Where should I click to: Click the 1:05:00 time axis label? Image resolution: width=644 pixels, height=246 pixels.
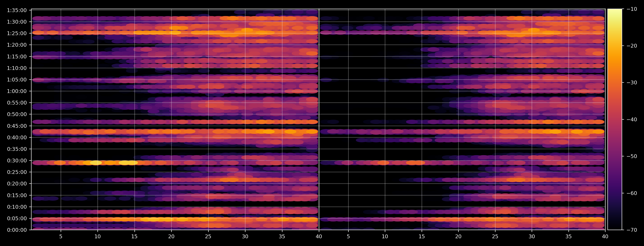[x=17, y=80]
